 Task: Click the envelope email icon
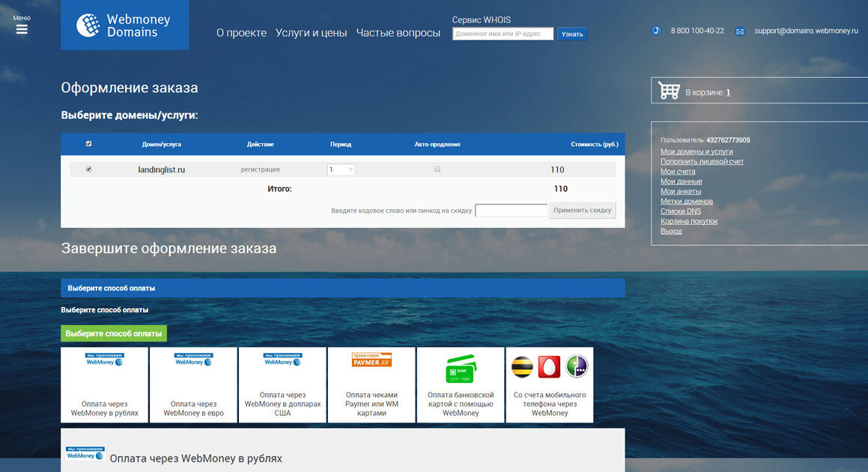tap(740, 31)
